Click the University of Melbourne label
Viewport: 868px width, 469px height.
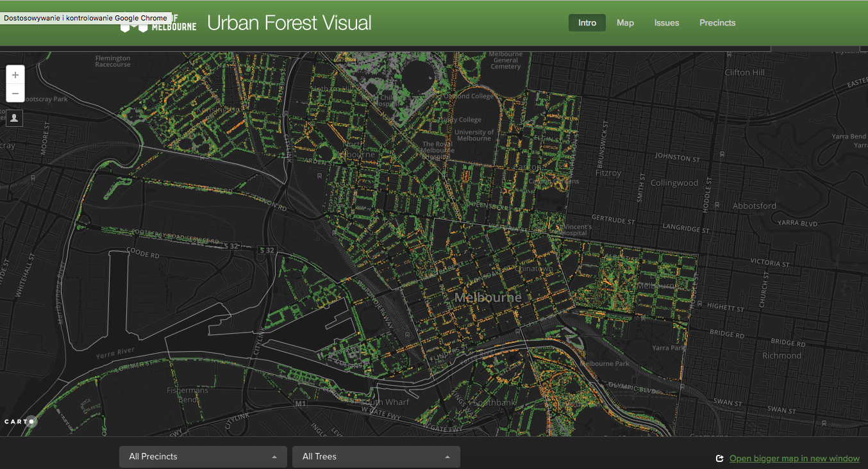(474, 135)
